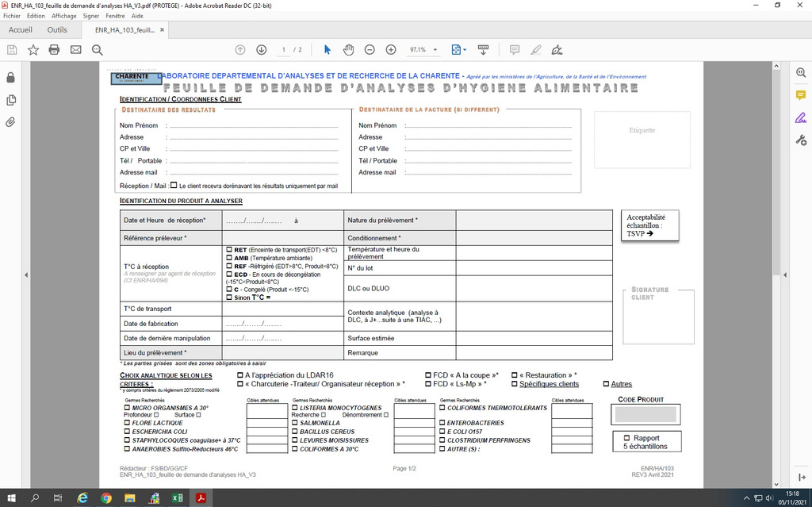
Task: Bookmark the file with the star icon
Action: 33,50
